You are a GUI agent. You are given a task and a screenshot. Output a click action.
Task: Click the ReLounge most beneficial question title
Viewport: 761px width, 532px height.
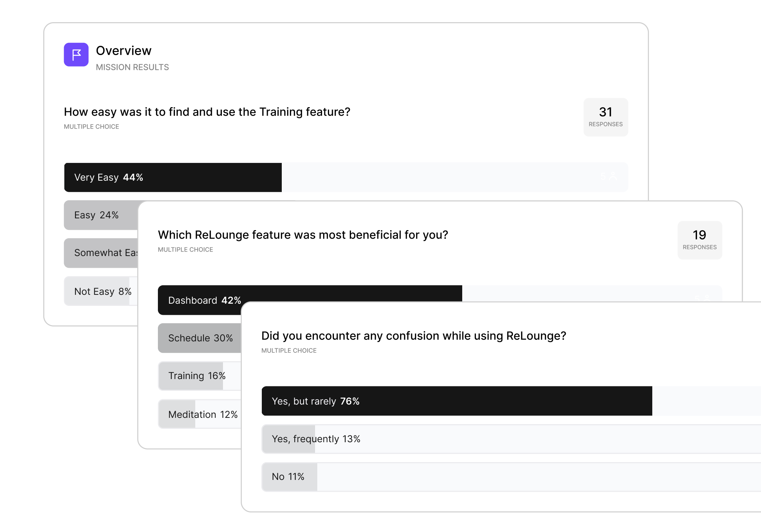coord(303,235)
